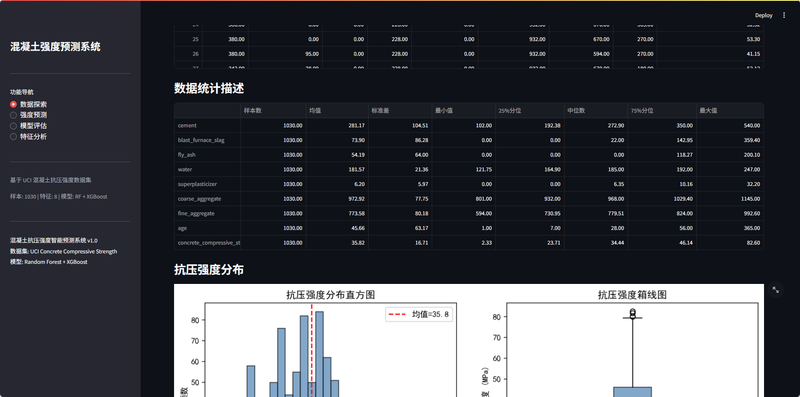Screen dimensions: 800x397
Task: Click the 最大值 column header
Action: coord(730,111)
